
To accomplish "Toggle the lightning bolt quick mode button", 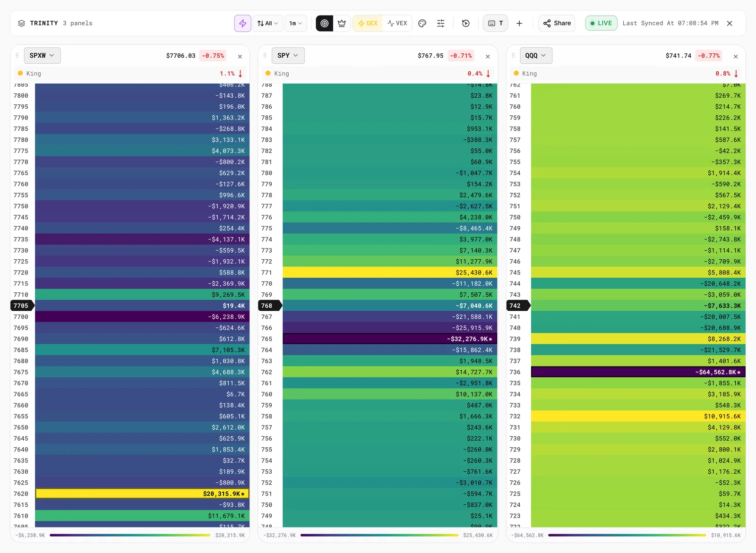I will point(242,23).
